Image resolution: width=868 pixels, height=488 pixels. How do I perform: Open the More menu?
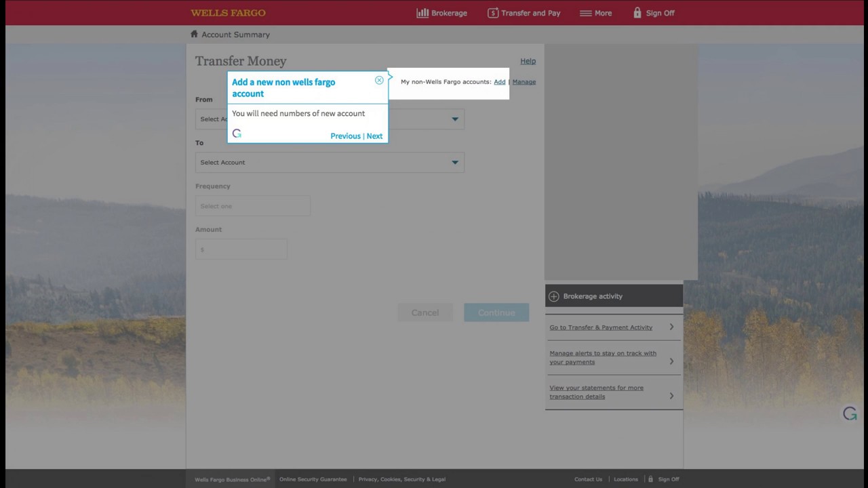595,13
